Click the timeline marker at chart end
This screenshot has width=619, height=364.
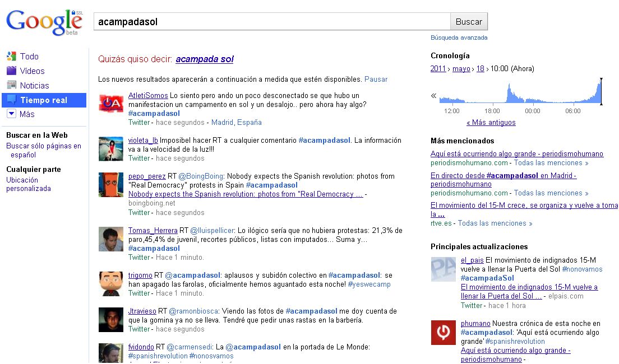[x=601, y=91]
